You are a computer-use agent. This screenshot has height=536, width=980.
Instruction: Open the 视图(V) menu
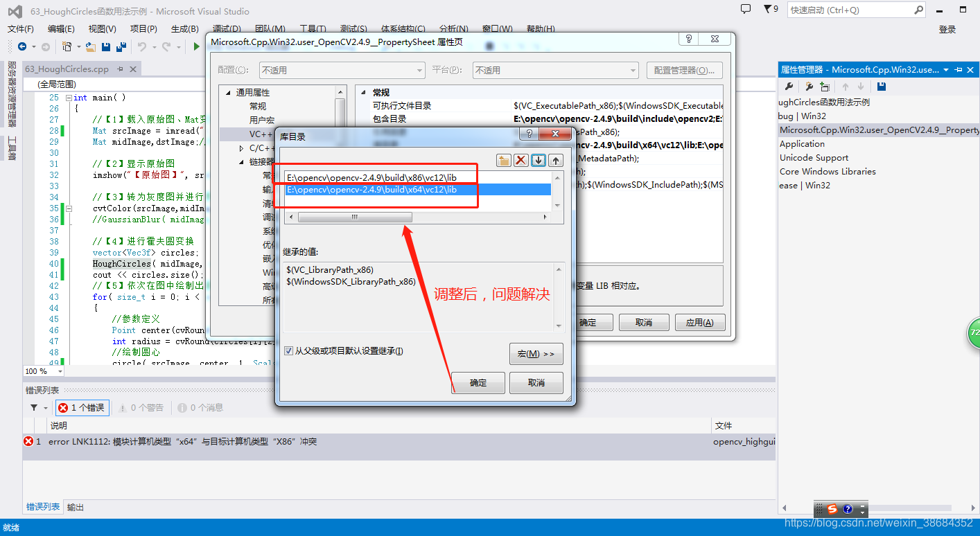coord(103,28)
